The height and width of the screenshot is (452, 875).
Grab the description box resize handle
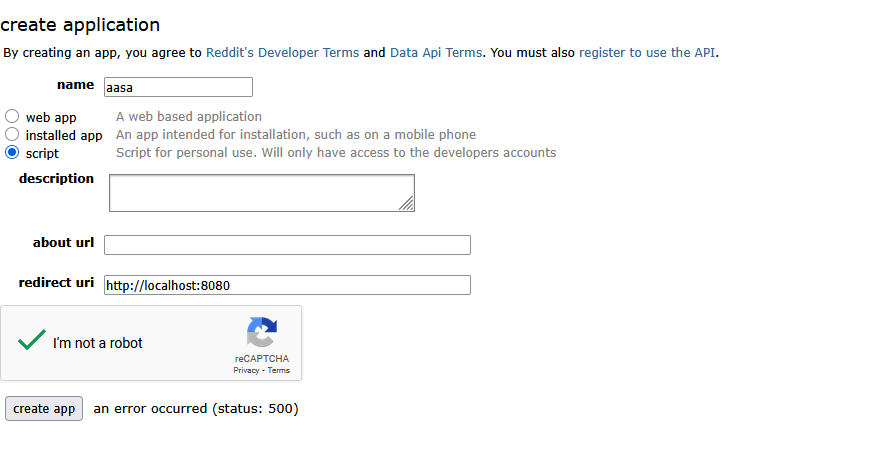click(x=406, y=204)
